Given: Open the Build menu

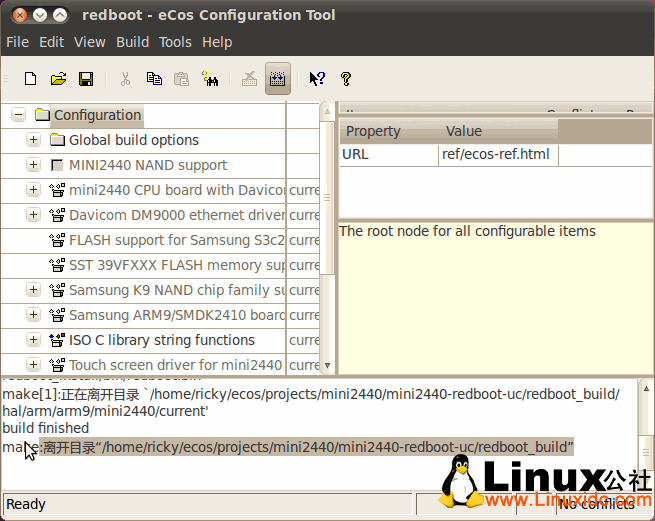Looking at the screenshot, I should (132, 42).
